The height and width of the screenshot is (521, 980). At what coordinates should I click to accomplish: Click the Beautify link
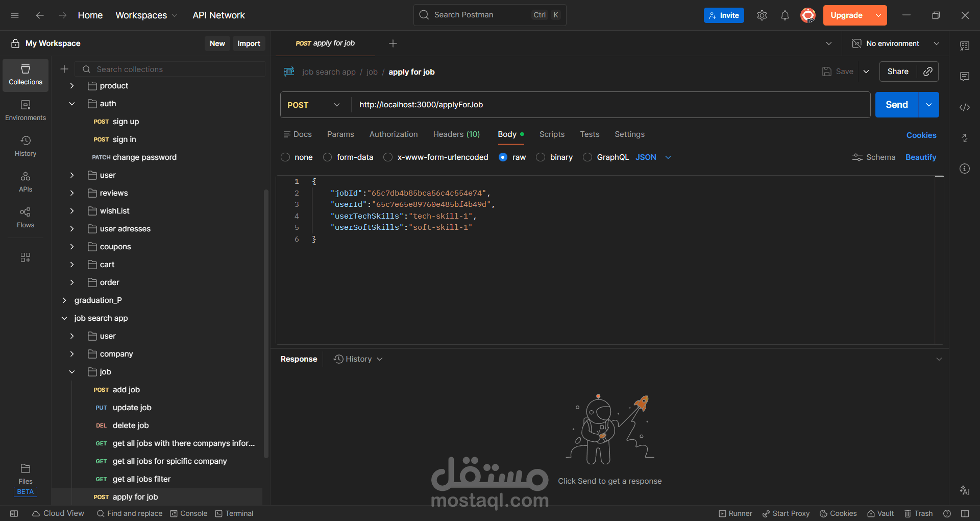[921, 157]
